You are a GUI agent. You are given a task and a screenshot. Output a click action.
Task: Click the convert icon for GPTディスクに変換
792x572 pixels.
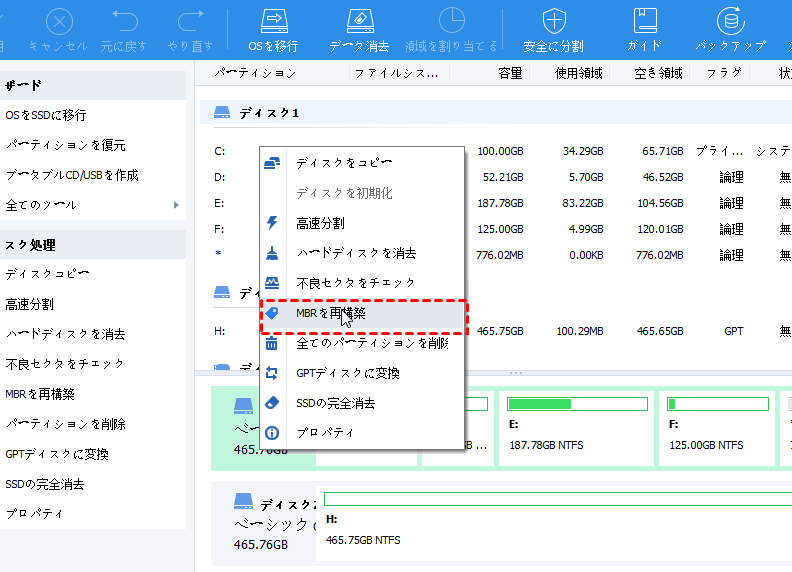point(272,373)
